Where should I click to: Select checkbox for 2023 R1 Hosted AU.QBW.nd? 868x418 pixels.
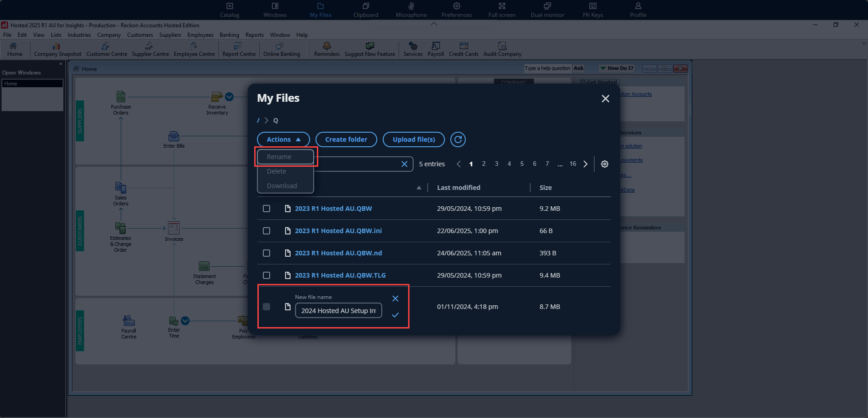tap(266, 253)
